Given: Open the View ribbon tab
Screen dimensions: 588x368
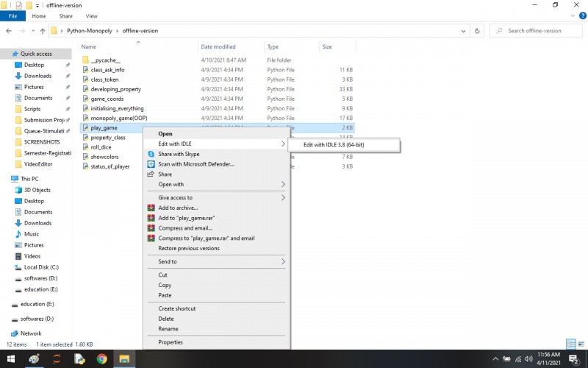Looking at the screenshot, I should (91, 16).
